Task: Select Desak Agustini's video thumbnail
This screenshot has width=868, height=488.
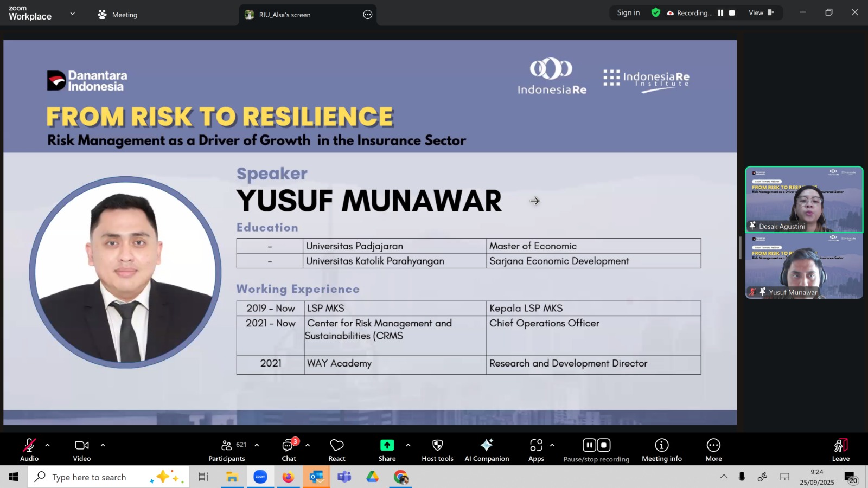Action: coord(803,200)
